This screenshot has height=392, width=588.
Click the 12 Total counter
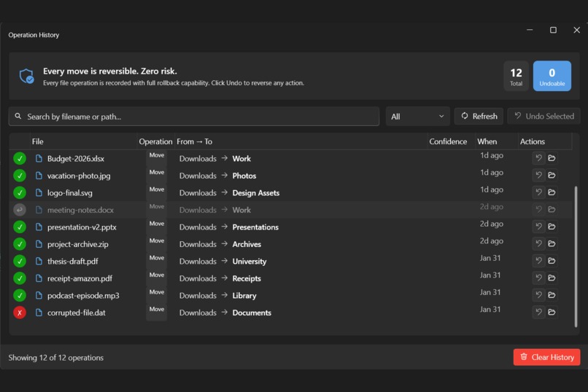(516, 76)
